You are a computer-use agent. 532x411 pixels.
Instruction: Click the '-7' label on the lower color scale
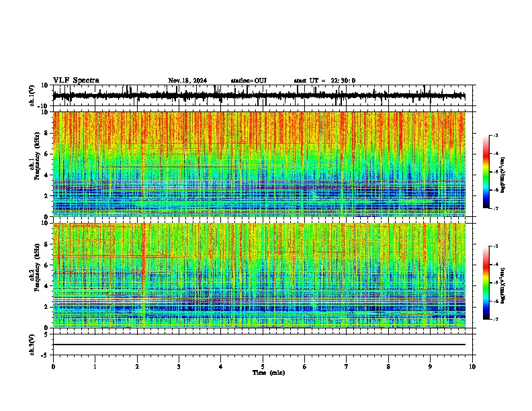click(x=496, y=319)
